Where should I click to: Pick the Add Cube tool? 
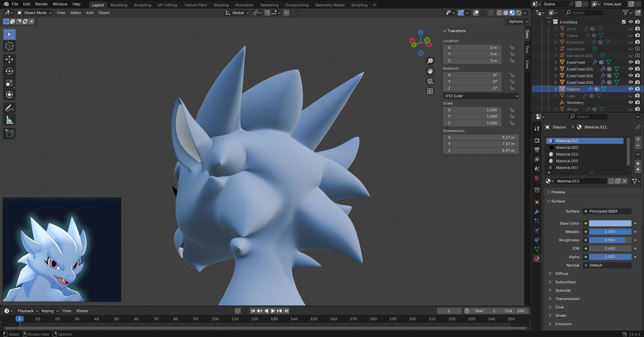pos(9,133)
